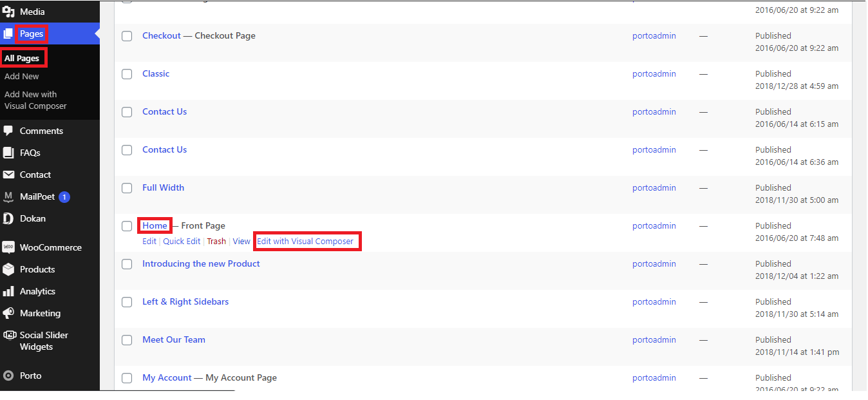The height and width of the screenshot is (400, 868).
Task: Click the Products box icon
Action: click(x=8, y=269)
